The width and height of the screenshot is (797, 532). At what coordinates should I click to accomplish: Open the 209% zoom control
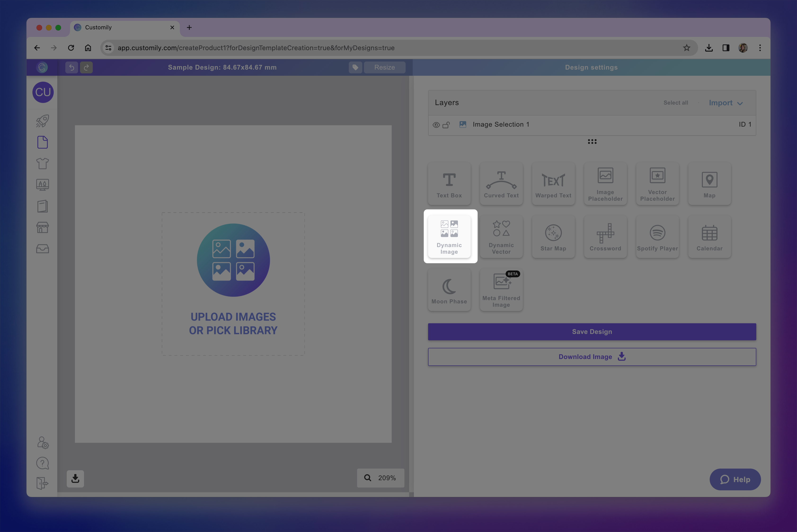[380, 478]
